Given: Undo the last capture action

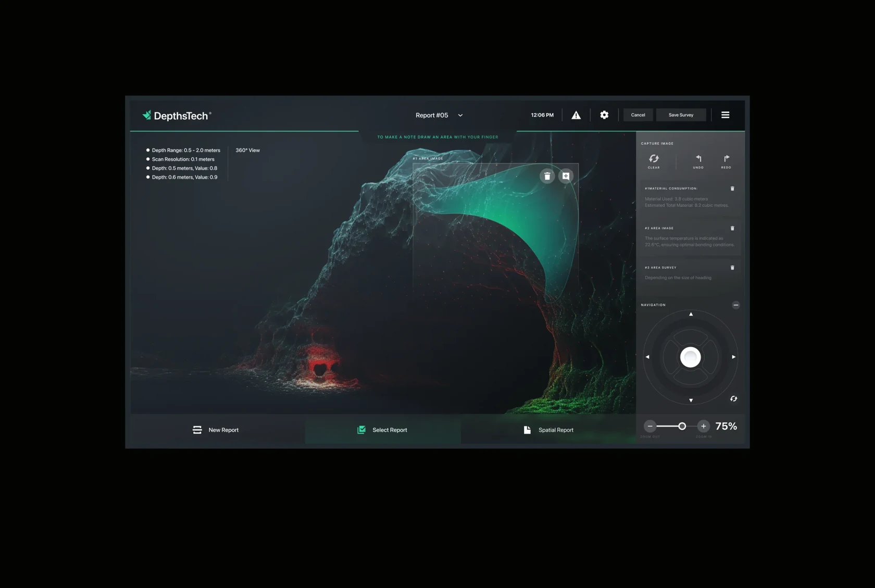Looking at the screenshot, I should click(698, 161).
